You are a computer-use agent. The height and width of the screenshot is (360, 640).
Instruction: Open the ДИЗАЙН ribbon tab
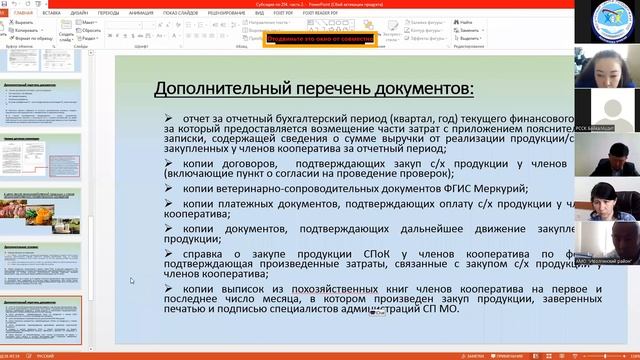click(79, 13)
